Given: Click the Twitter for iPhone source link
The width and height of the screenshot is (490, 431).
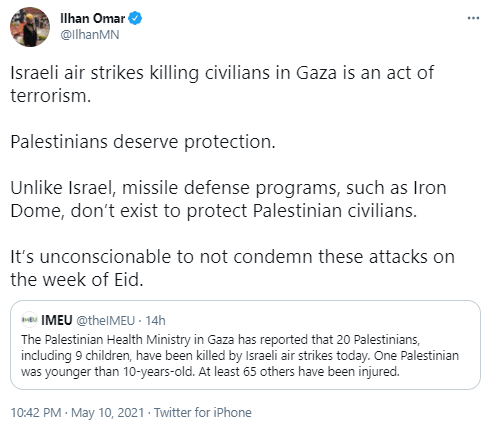Looking at the screenshot, I should click(x=203, y=413).
